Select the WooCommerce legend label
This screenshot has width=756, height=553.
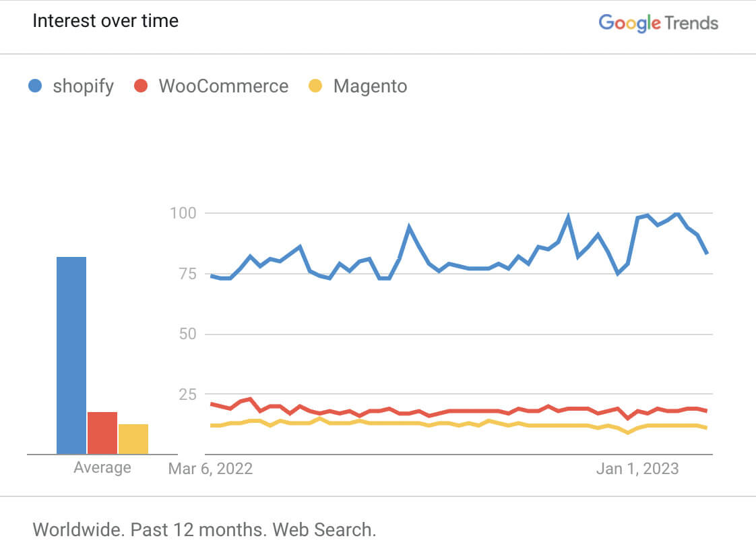pos(223,86)
